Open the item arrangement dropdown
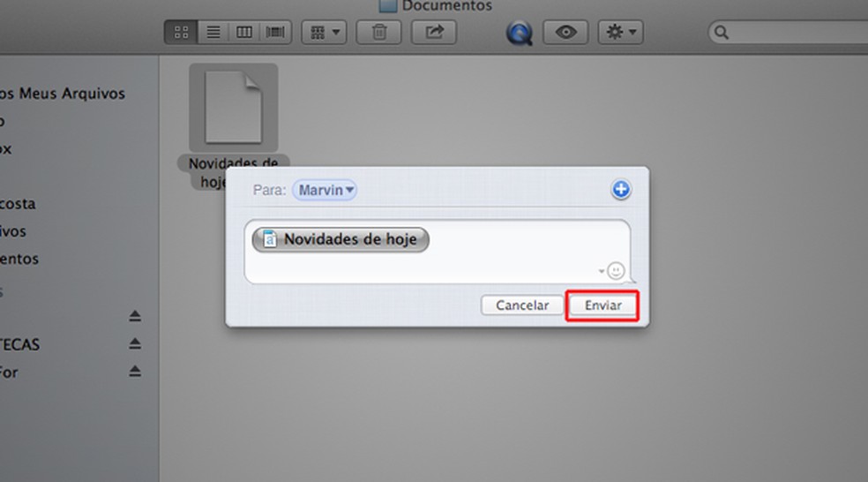 324,32
